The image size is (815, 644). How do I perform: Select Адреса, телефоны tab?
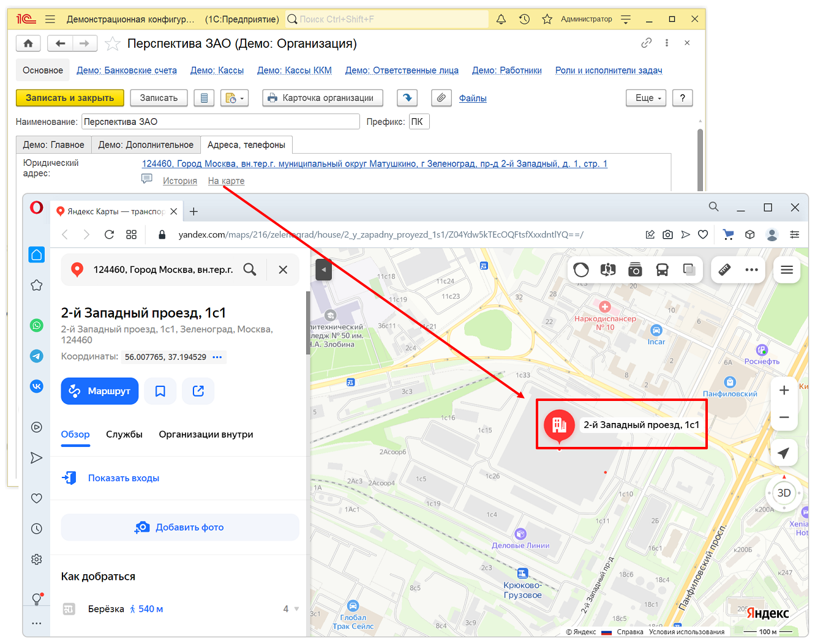246,144
